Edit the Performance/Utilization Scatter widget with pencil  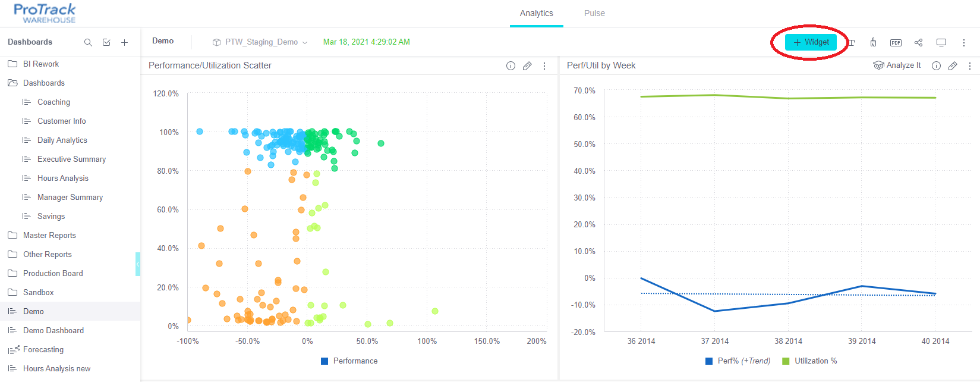527,66
